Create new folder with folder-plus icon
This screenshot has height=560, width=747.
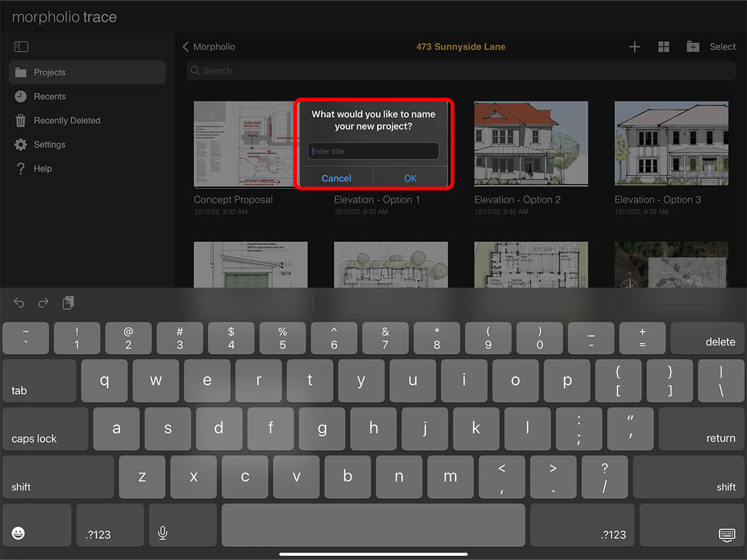[x=693, y=47]
